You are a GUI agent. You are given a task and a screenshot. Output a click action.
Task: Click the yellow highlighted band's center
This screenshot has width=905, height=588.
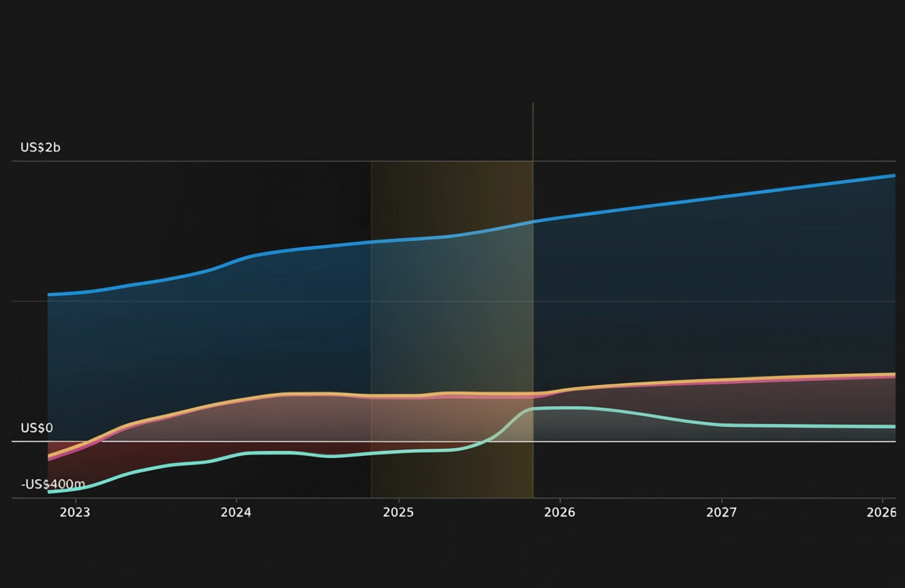(452, 329)
